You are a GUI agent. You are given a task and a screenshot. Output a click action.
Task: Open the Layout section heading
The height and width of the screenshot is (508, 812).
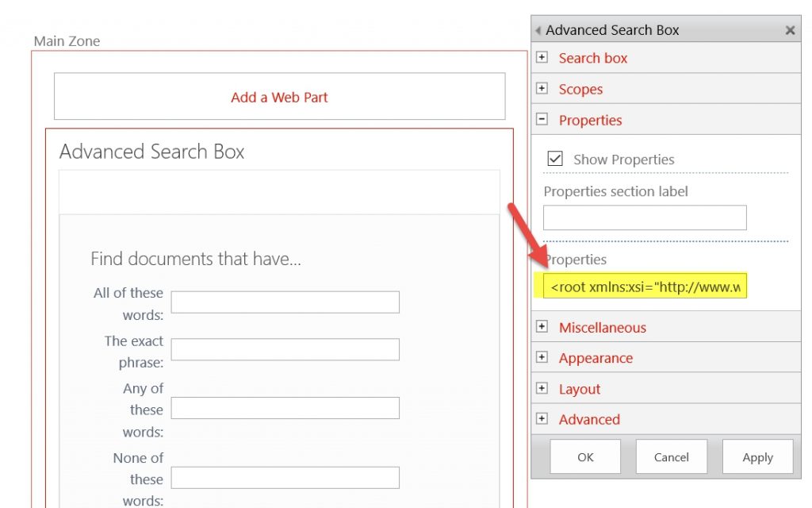tap(580, 389)
